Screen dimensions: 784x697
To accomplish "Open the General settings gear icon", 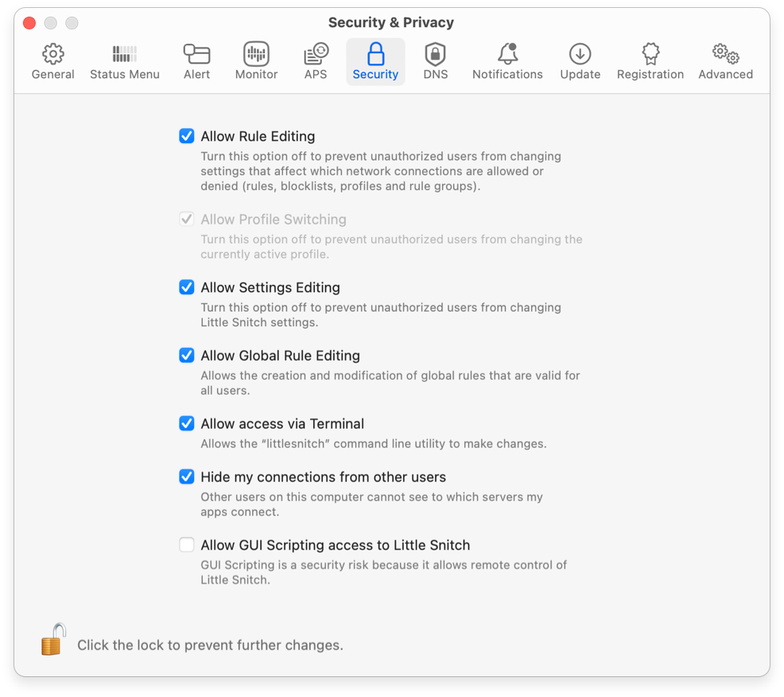I will 52,54.
